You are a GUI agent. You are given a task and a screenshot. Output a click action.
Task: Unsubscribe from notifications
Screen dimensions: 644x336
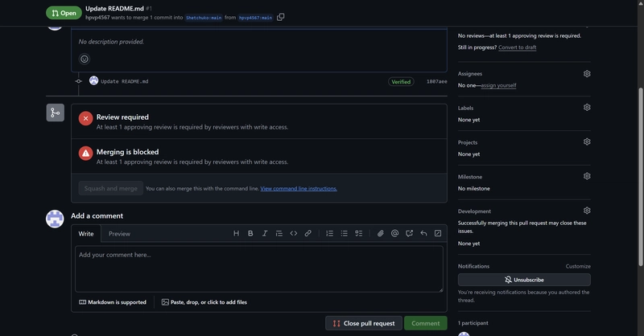pyautogui.click(x=524, y=280)
